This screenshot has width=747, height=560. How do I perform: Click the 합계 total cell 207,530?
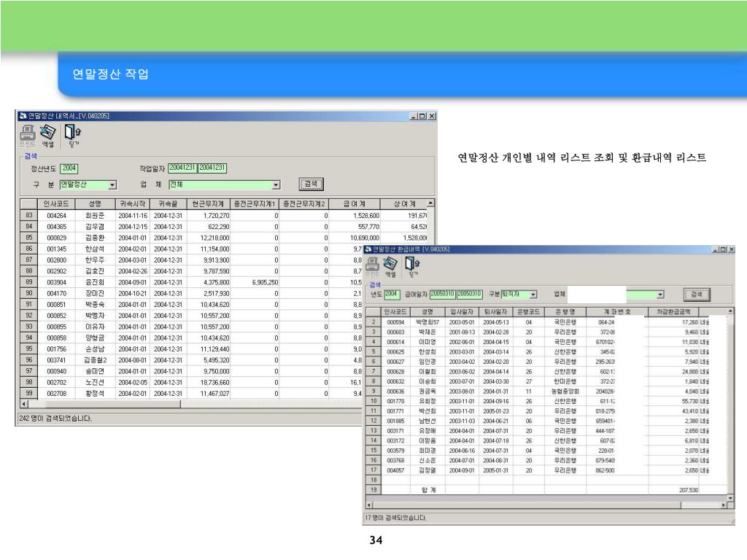[x=673, y=490]
